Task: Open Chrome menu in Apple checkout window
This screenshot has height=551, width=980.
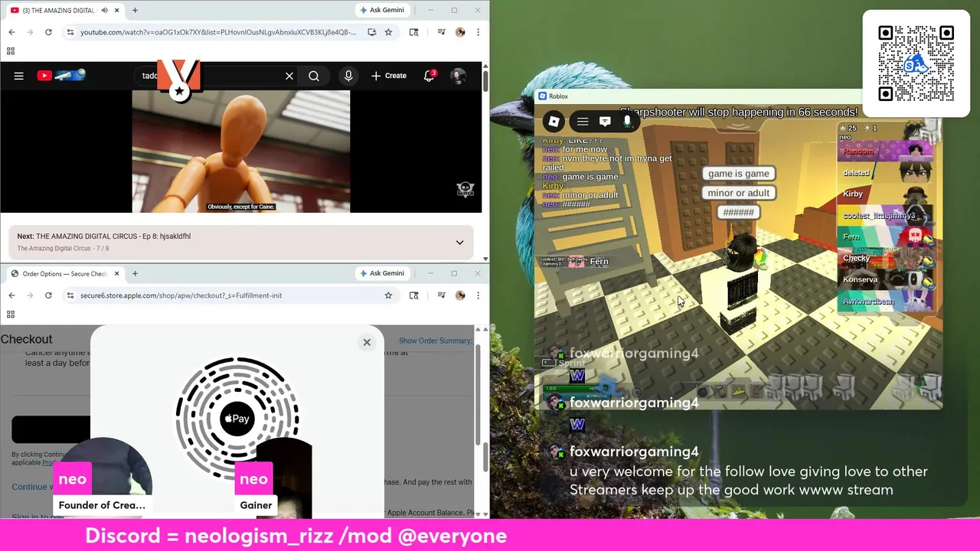Action: (478, 295)
